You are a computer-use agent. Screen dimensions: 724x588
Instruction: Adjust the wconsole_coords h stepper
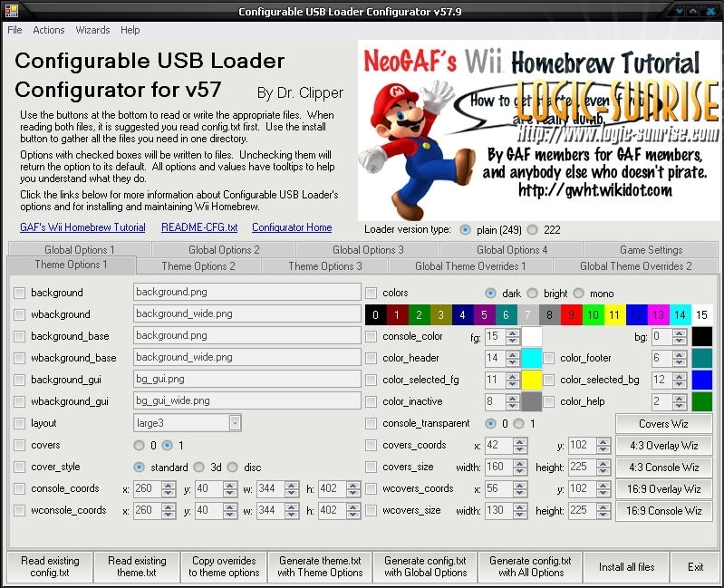click(x=353, y=510)
